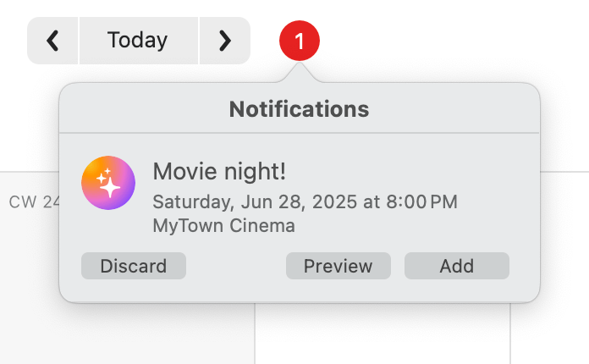
Task: Click the CW 24 calendar week label
Action: point(34,202)
